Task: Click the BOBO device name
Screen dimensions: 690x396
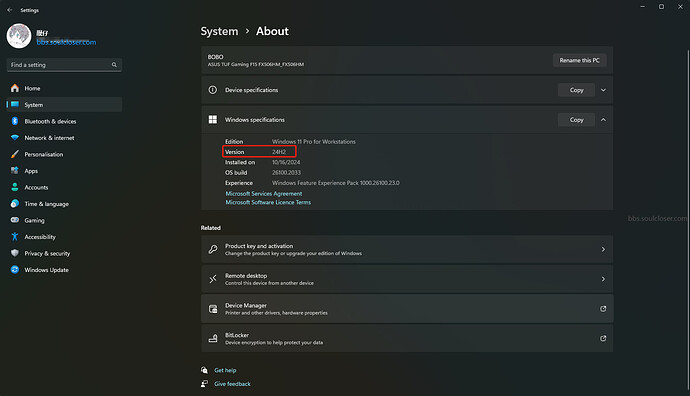Action: (x=216, y=57)
